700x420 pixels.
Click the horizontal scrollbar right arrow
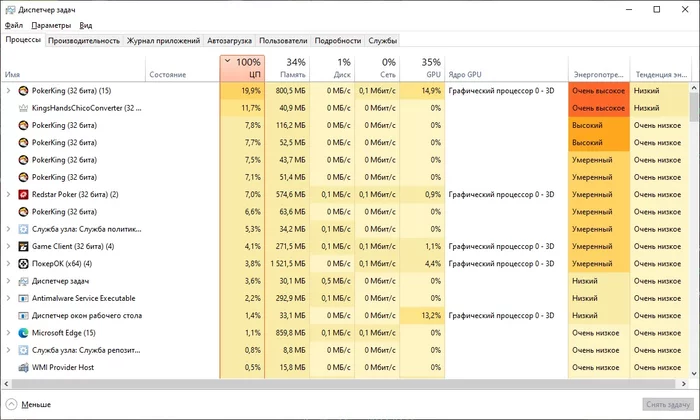[683, 383]
